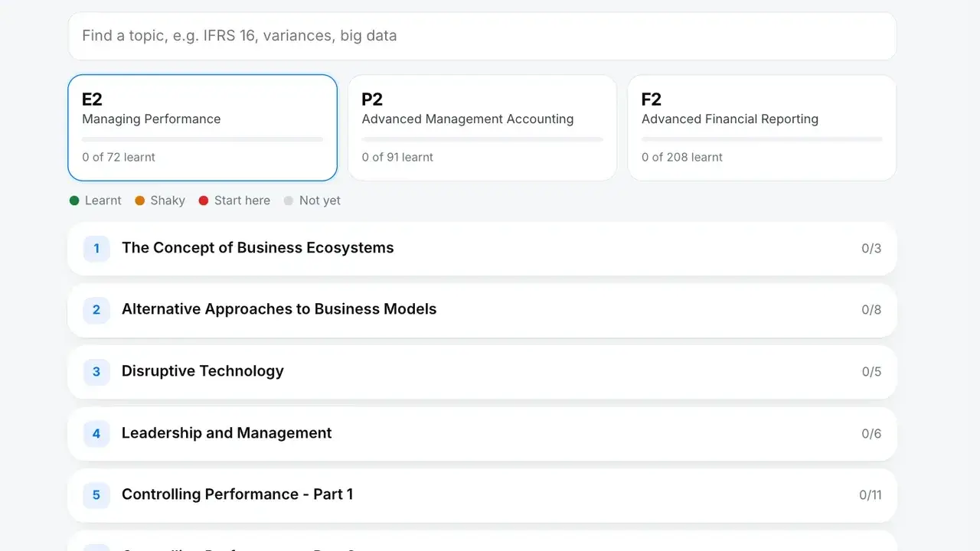Screen dimensions: 980x551
Task: Expand Controlling Performance - Part 1
Action: [x=482, y=495]
